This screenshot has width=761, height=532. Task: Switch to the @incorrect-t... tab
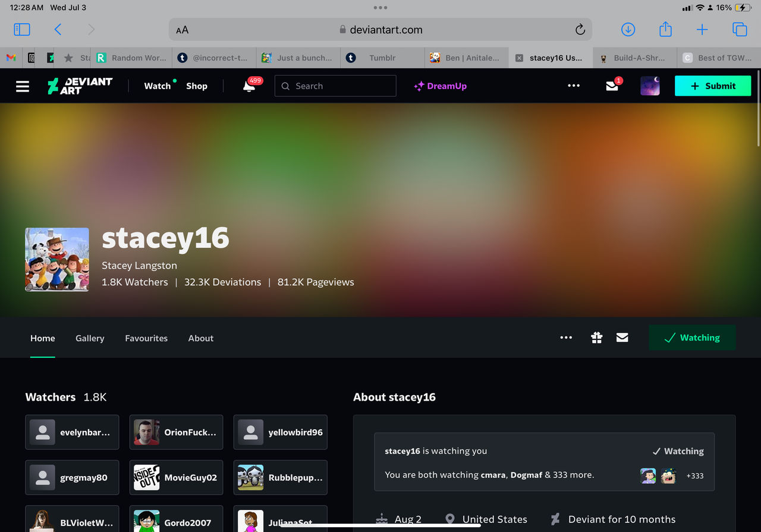click(x=214, y=58)
